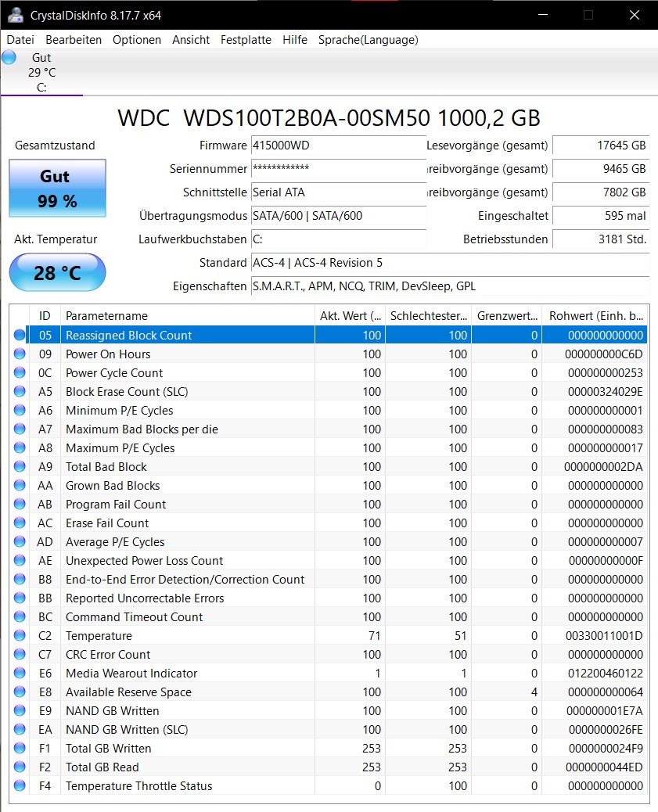Viewport: 658px width, 812px height.
Task: Click status dot of Command Timeout Count row
Action: (x=20, y=616)
